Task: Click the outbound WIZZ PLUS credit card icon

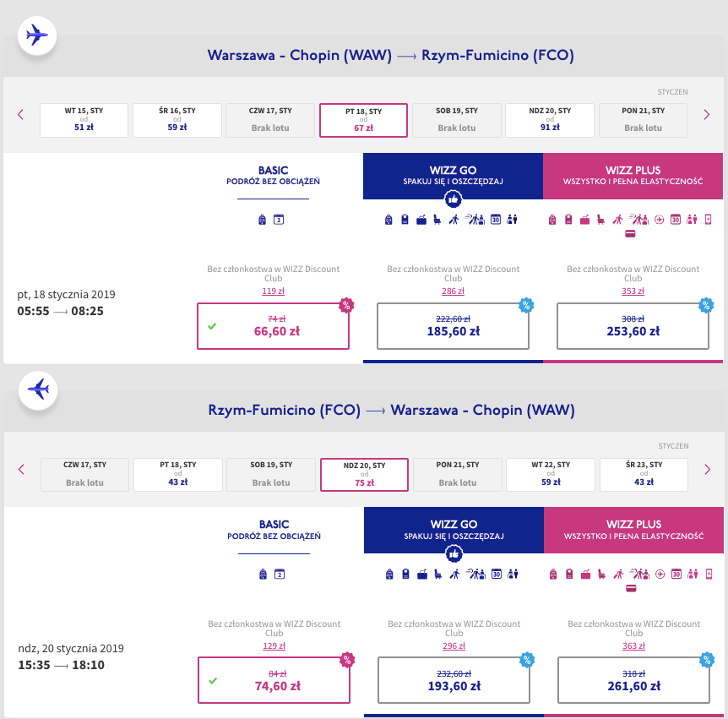Action: pos(630,234)
